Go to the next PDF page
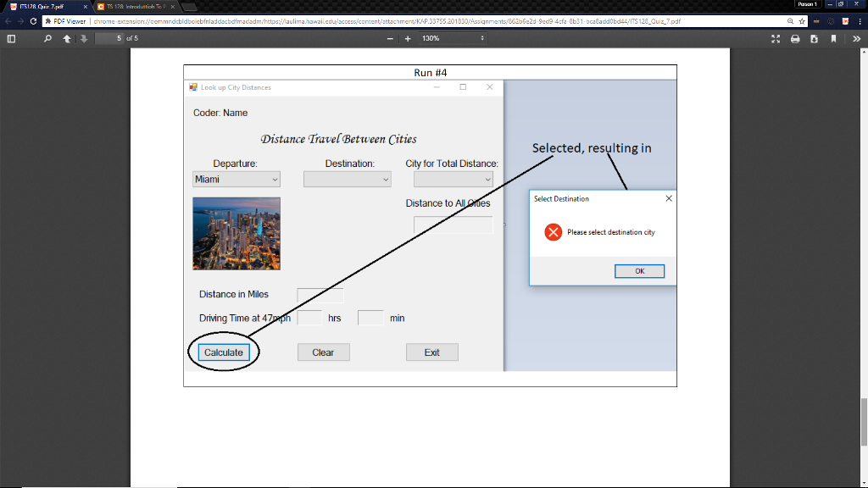Viewport: 868px width, 488px height. tap(84, 39)
